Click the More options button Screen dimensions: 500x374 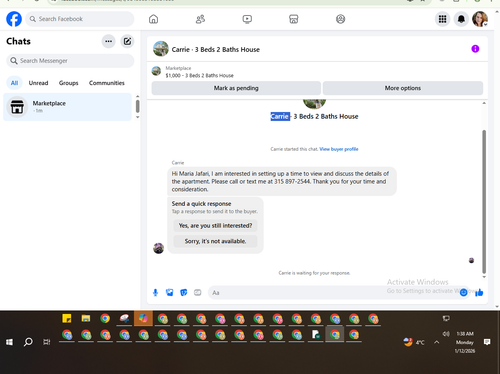pos(403,88)
